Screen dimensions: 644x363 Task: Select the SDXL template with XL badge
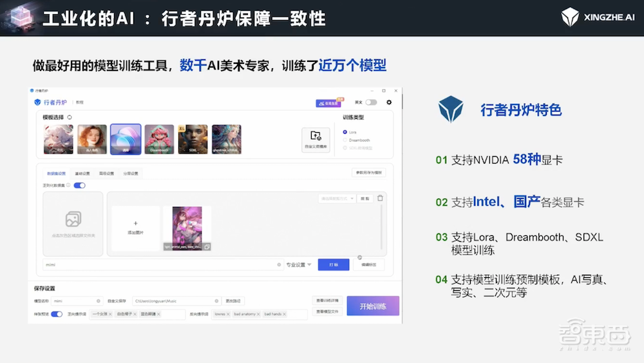tap(193, 139)
